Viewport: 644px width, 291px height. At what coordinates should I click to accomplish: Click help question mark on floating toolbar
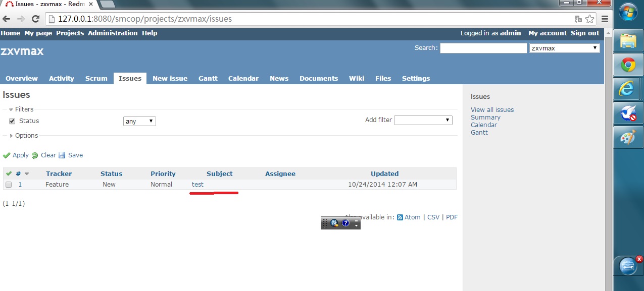pos(345,223)
